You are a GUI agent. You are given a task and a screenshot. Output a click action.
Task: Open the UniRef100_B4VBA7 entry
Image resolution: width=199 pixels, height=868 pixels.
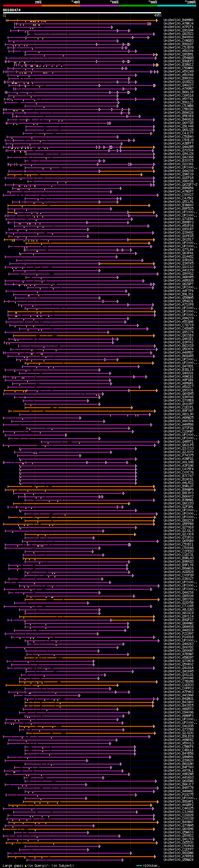[x=178, y=822]
